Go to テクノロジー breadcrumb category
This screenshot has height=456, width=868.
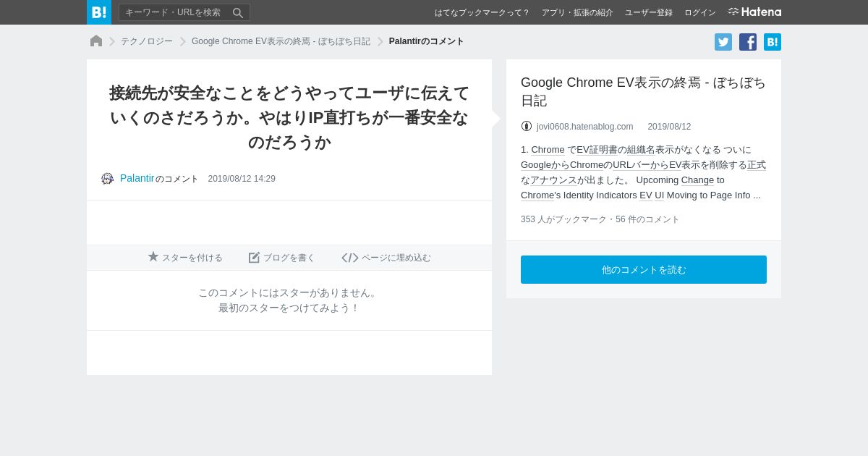click(147, 42)
